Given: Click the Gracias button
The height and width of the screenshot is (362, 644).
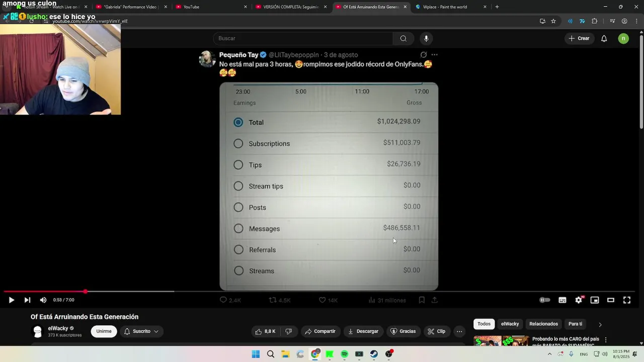Looking at the screenshot, I should click(403, 331).
